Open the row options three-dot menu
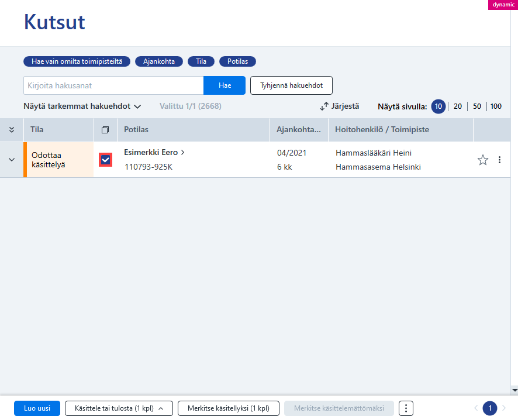The image size is (518, 420). [x=499, y=160]
